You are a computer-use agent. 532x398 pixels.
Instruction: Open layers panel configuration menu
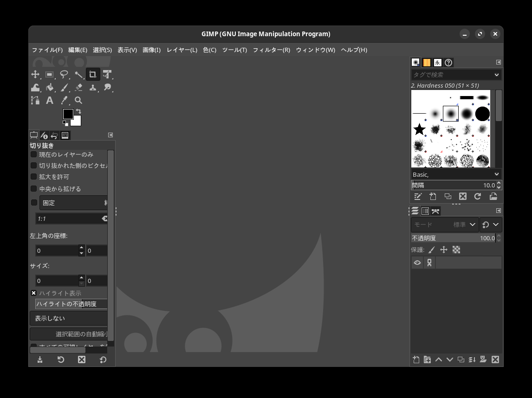tap(499, 211)
